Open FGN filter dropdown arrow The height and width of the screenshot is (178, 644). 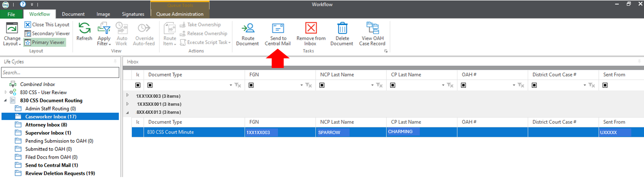302,85
